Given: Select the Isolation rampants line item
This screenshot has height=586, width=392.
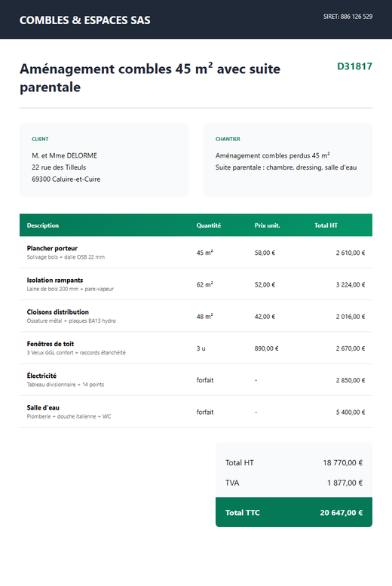Looking at the screenshot, I should click(196, 284).
